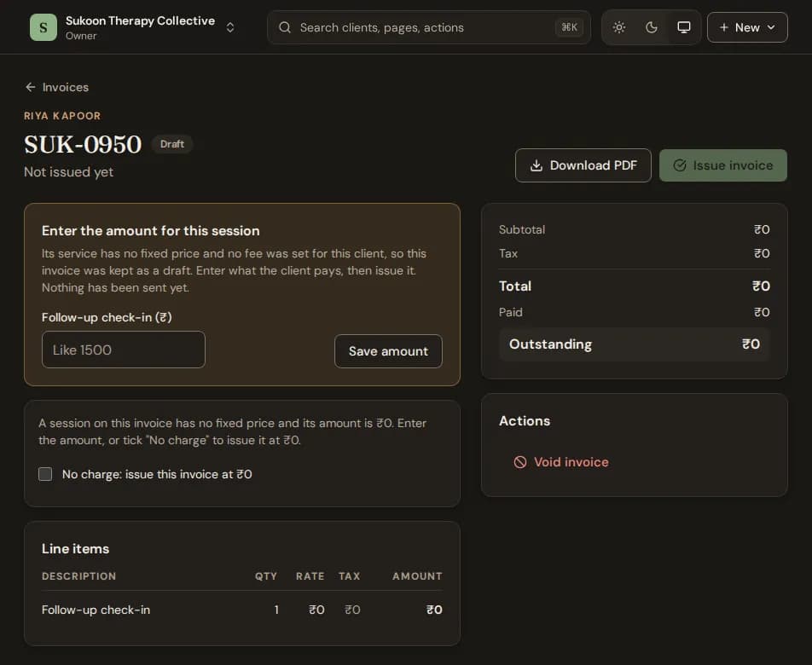Image resolution: width=812 pixels, height=665 pixels.
Task: Click the Void invoice action
Action: coord(561,462)
